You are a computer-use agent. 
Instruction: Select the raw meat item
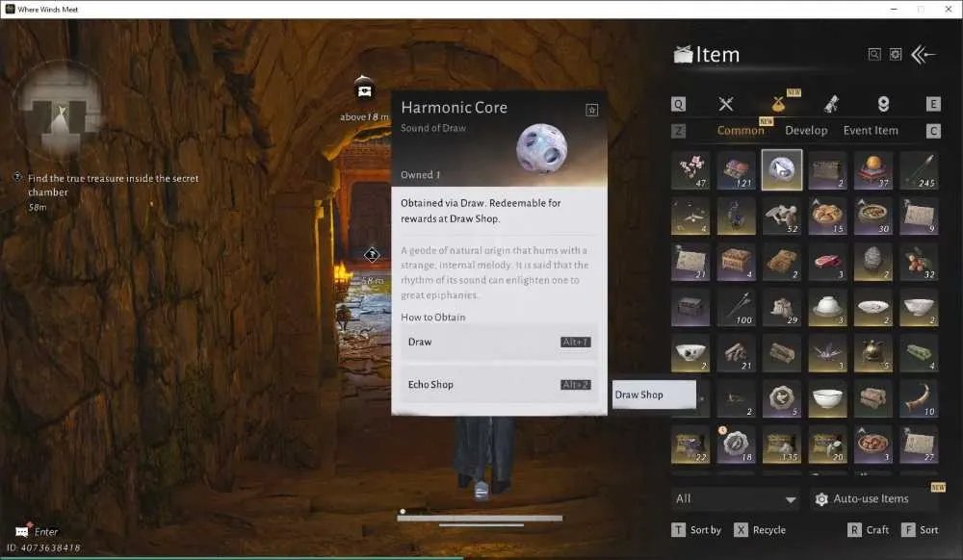[827, 262]
